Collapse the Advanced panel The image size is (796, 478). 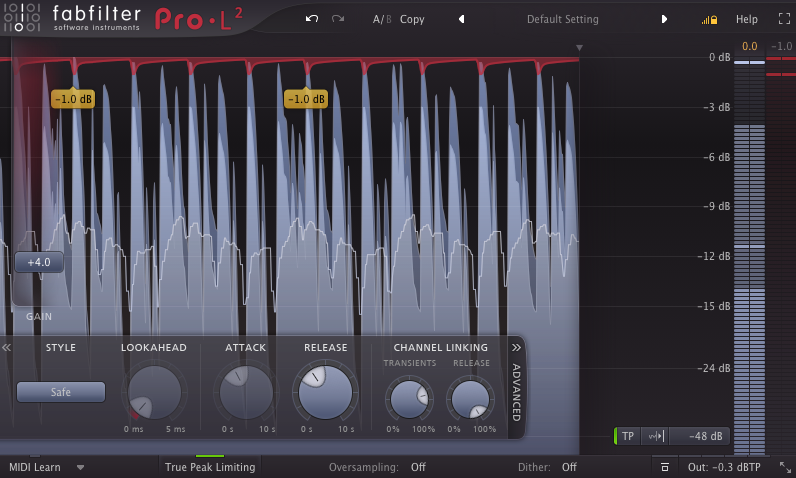517,347
